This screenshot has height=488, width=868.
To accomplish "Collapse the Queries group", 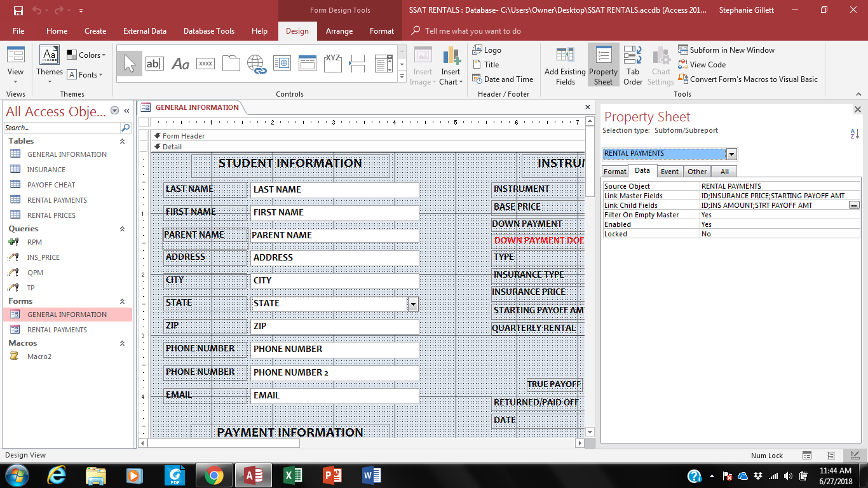I will click(123, 229).
